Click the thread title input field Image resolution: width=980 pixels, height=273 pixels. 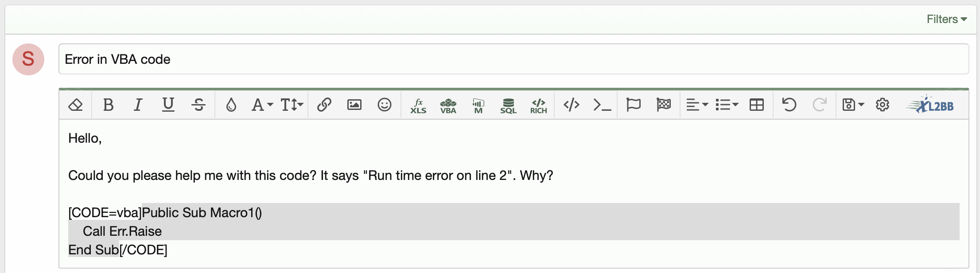point(513,59)
